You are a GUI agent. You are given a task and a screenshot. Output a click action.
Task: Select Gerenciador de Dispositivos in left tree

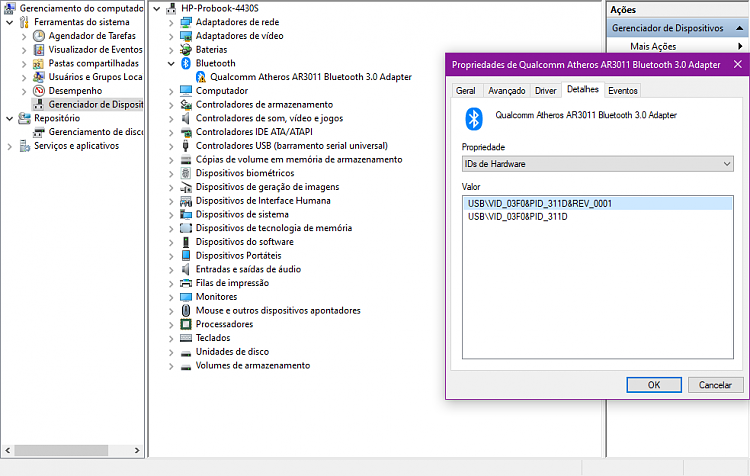point(95,104)
